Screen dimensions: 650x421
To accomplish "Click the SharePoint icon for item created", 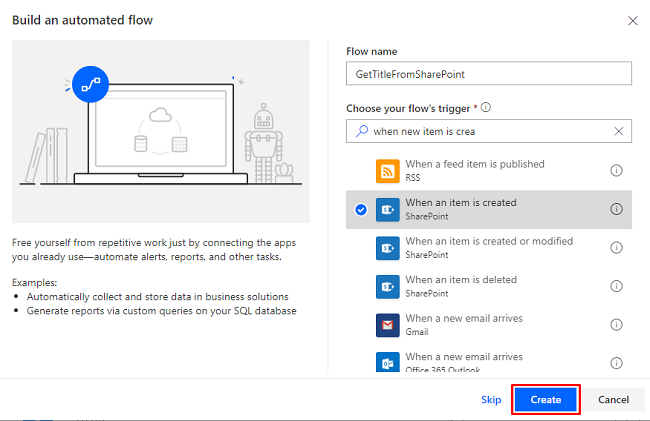I will click(x=388, y=209).
